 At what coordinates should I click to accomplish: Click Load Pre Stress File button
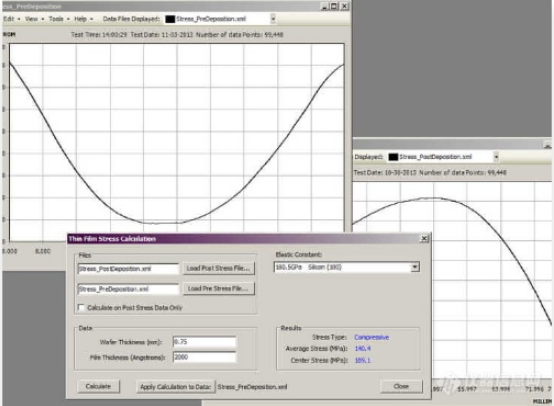(x=218, y=289)
